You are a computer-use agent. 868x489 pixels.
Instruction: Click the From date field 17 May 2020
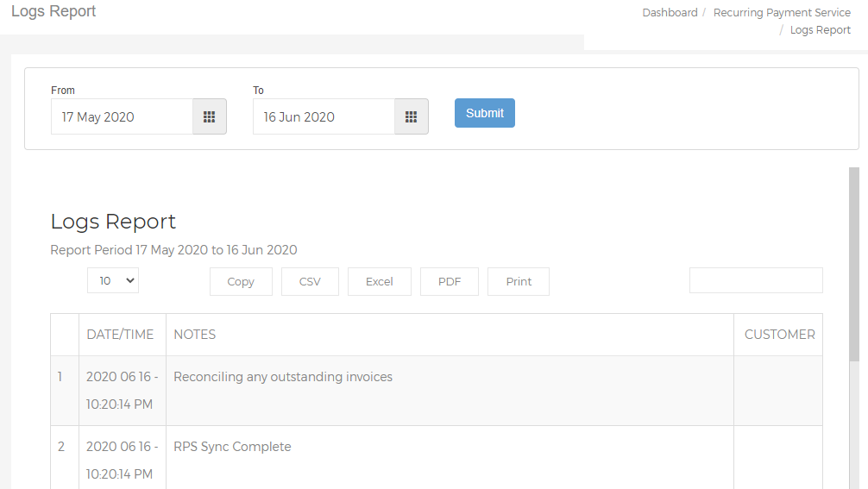click(x=122, y=116)
